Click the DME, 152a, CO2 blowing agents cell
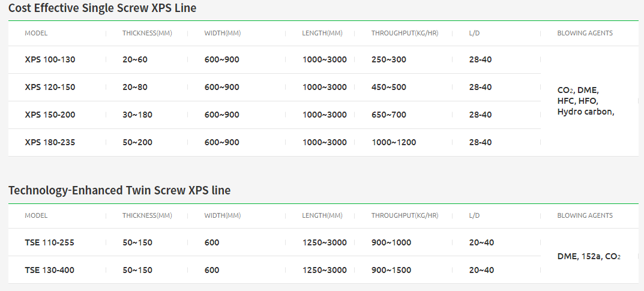The height and width of the screenshot is (291, 644). 589,257
